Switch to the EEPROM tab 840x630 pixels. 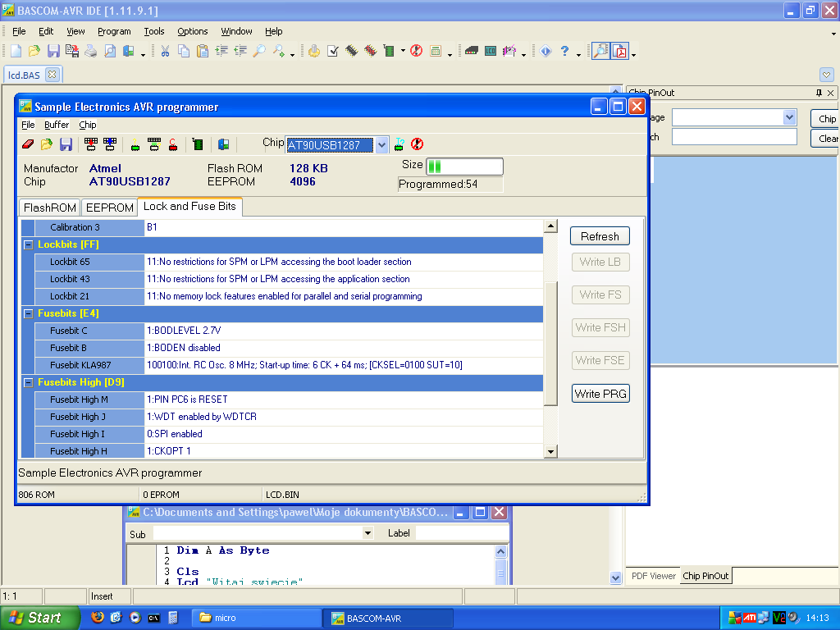point(109,208)
